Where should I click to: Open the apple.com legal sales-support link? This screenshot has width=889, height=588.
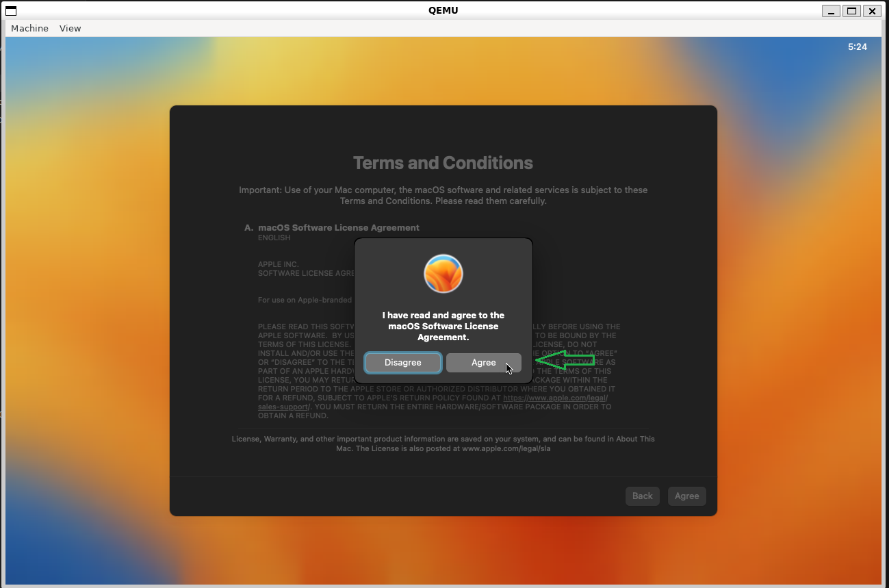click(555, 398)
